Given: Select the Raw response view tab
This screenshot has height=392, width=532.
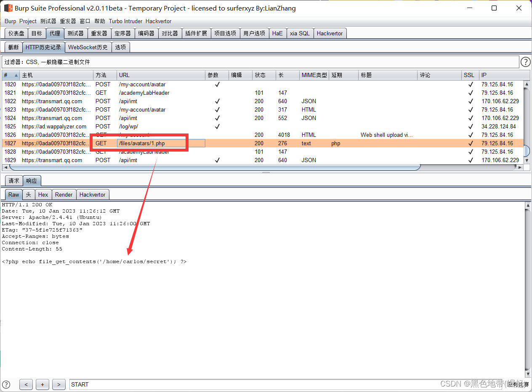Looking at the screenshot, I should click(x=14, y=195).
